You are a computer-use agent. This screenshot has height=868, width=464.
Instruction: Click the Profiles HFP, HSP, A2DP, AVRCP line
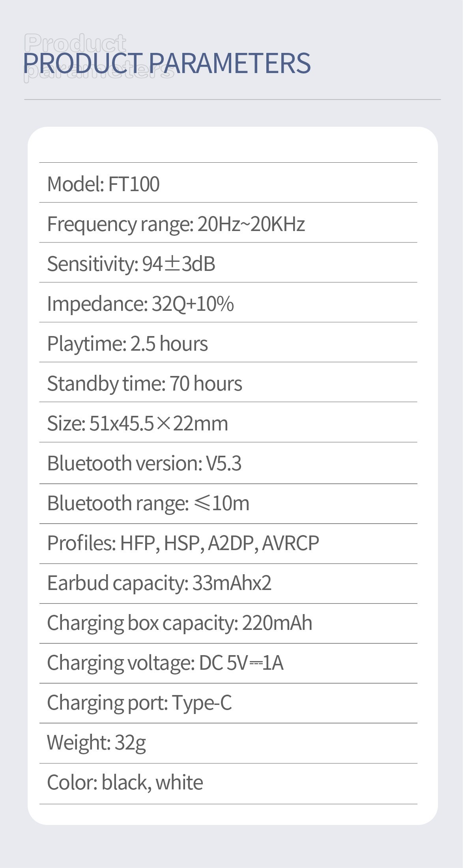tap(183, 543)
